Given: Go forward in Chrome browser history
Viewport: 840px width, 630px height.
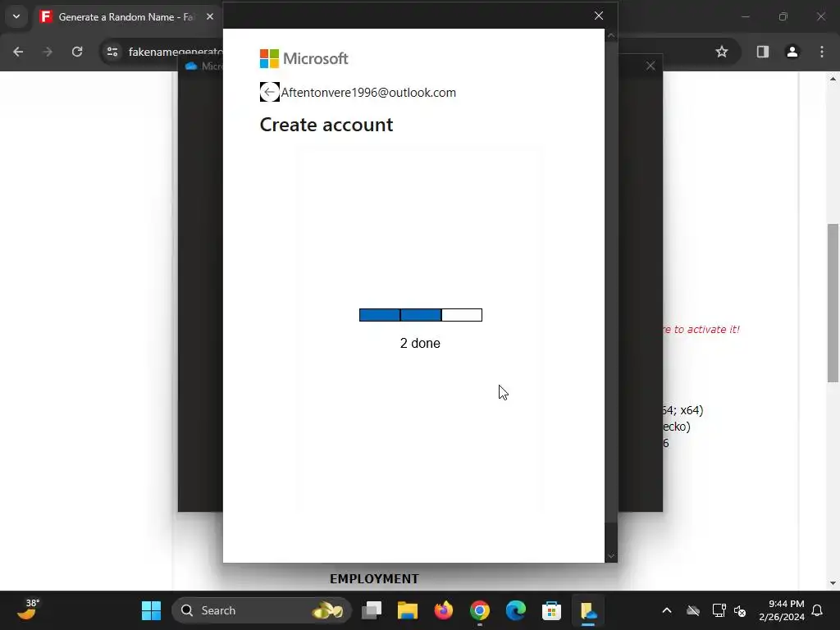Looking at the screenshot, I should click(x=48, y=52).
